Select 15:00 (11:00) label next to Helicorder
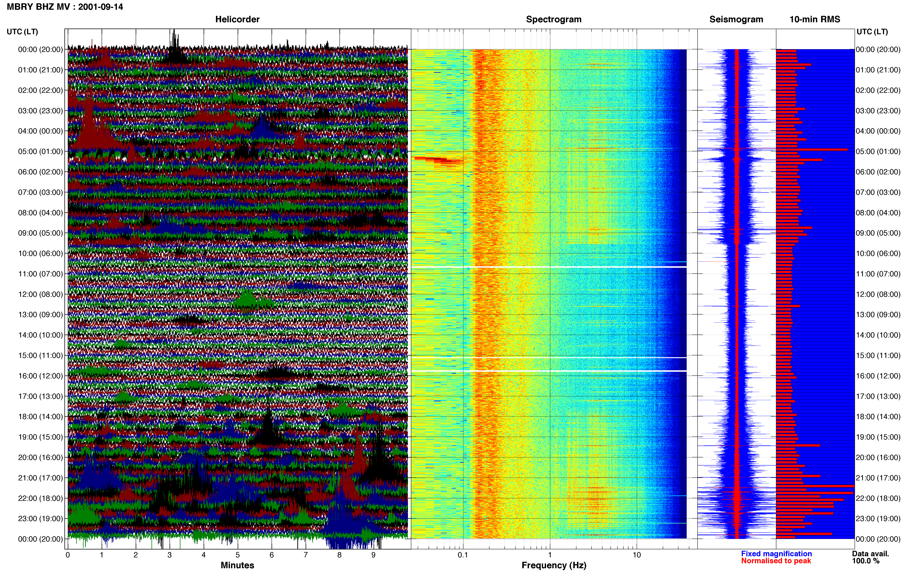 pyautogui.click(x=41, y=356)
